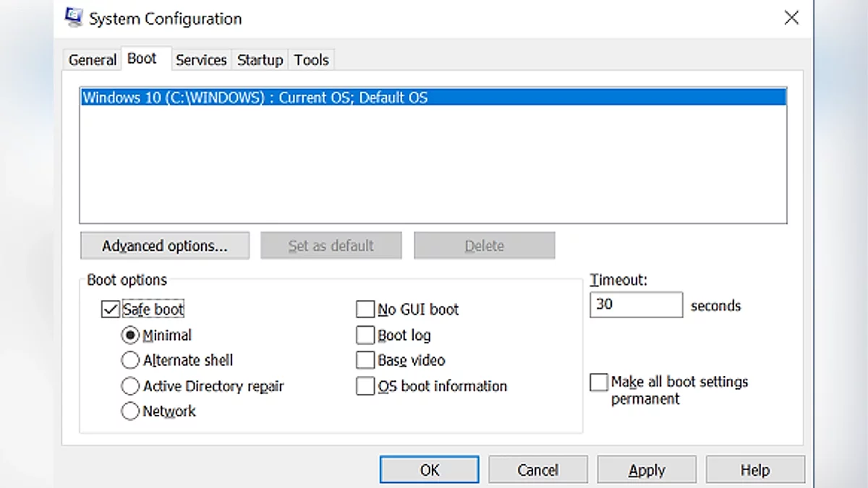Enable Base video mode
868x488 pixels.
(365, 360)
